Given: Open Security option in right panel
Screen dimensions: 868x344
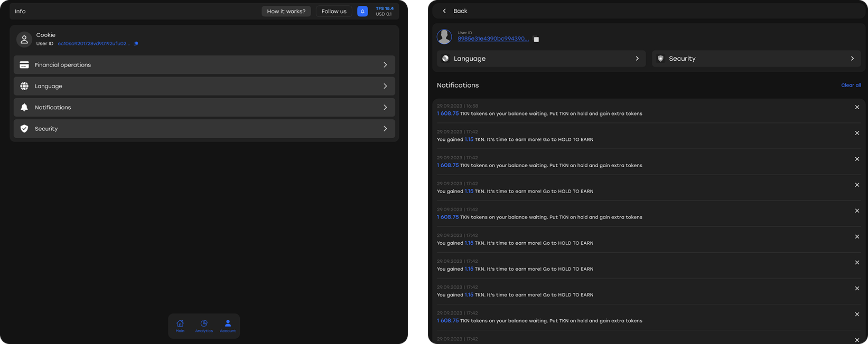Looking at the screenshot, I should (756, 59).
